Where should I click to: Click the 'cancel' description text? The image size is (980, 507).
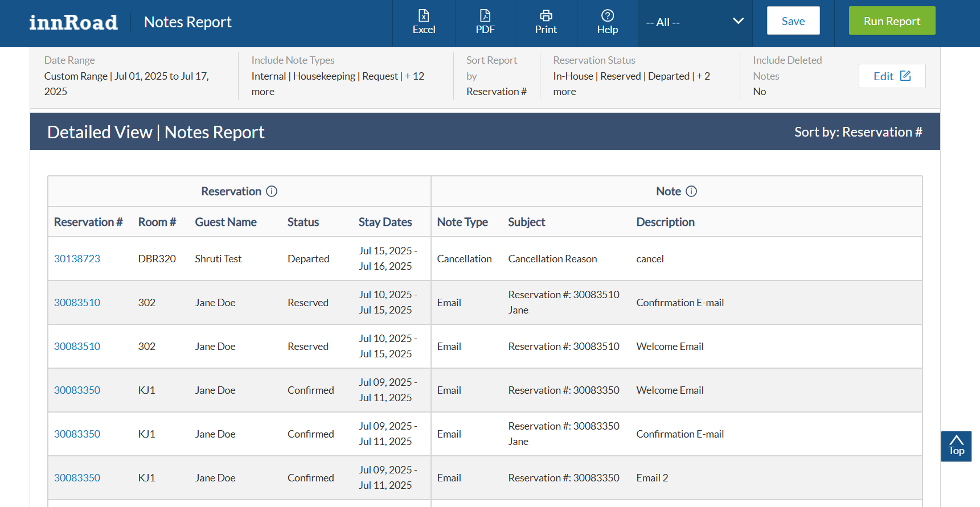pyautogui.click(x=650, y=259)
